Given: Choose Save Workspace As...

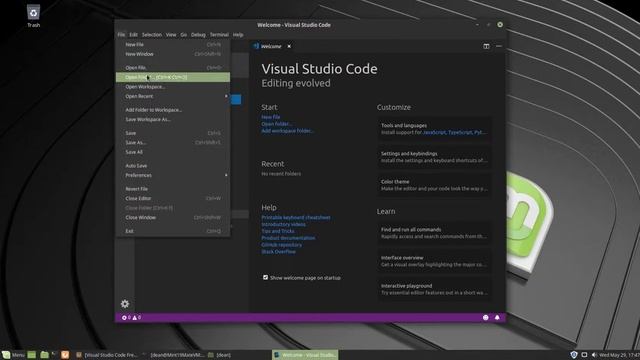Looking at the screenshot, I should coord(173,120).
